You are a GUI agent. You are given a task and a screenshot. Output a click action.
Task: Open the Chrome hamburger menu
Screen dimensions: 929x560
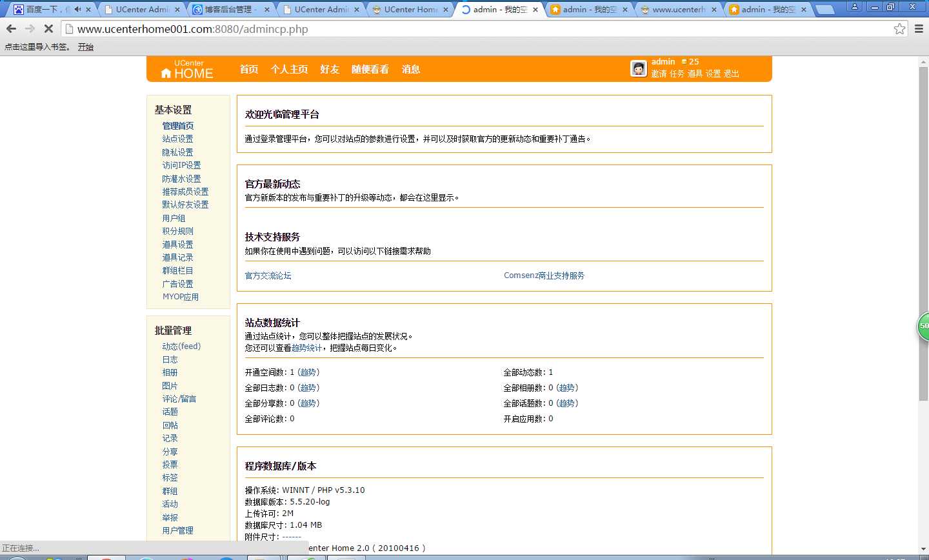919,29
